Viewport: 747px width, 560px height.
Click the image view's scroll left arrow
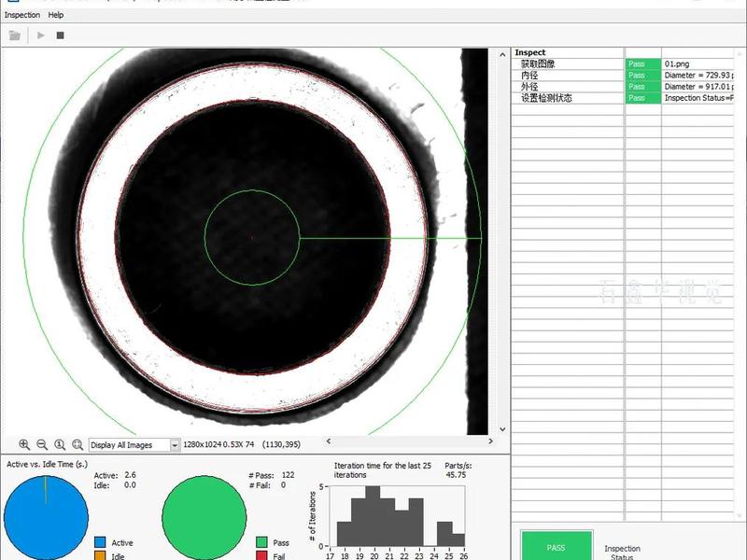click(x=329, y=441)
